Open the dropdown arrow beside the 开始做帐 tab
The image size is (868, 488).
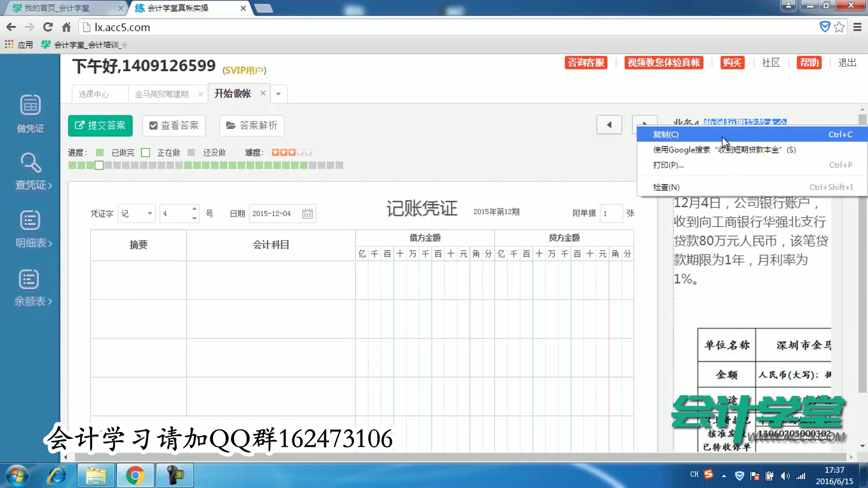[278, 94]
